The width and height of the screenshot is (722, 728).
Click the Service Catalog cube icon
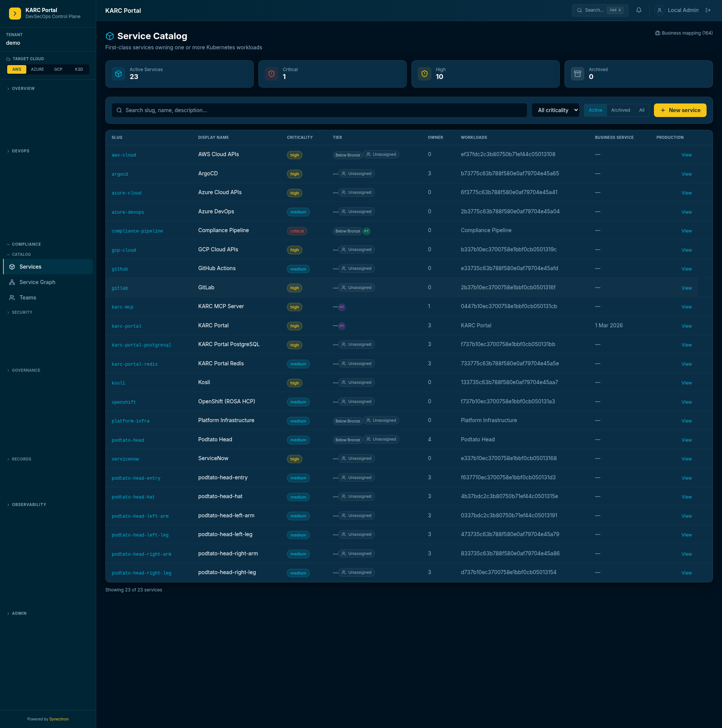point(109,36)
